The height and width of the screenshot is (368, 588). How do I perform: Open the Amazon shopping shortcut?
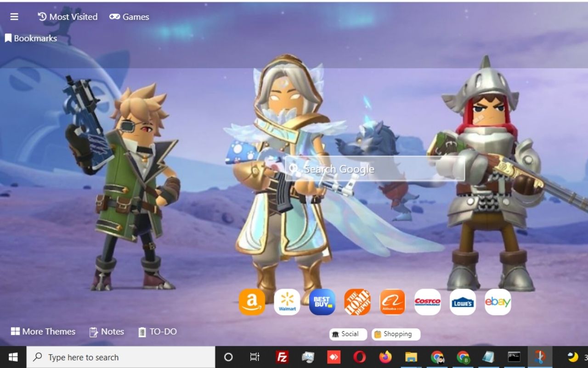[x=252, y=302]
